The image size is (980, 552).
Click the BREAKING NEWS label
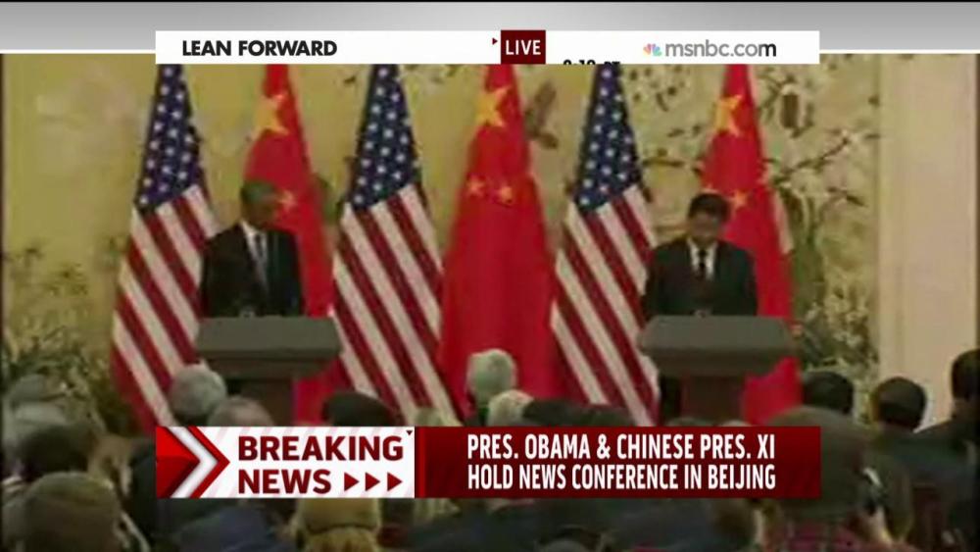(320, 465)
